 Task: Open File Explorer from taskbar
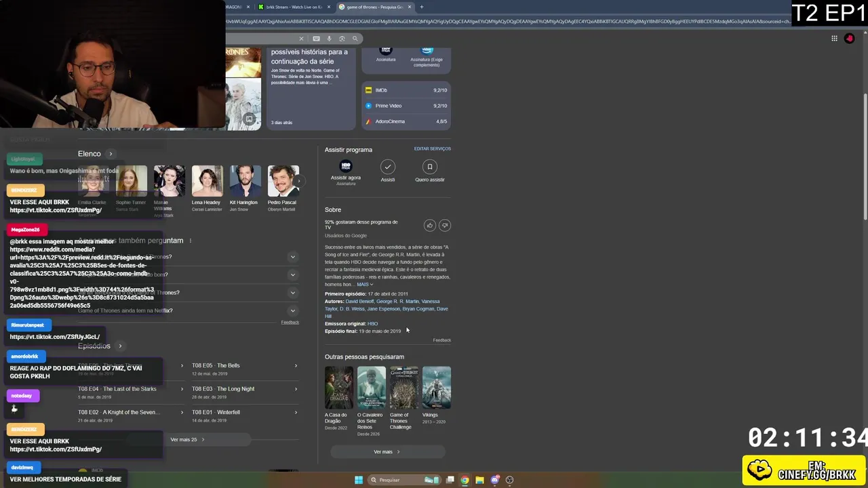pos(479,480)
